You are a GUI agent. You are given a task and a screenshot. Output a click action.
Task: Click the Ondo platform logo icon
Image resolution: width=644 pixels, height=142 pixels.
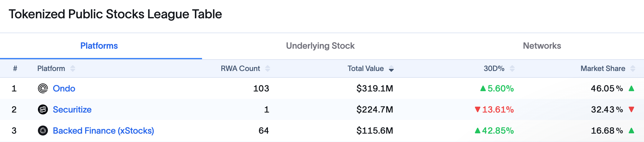point(43,88)
